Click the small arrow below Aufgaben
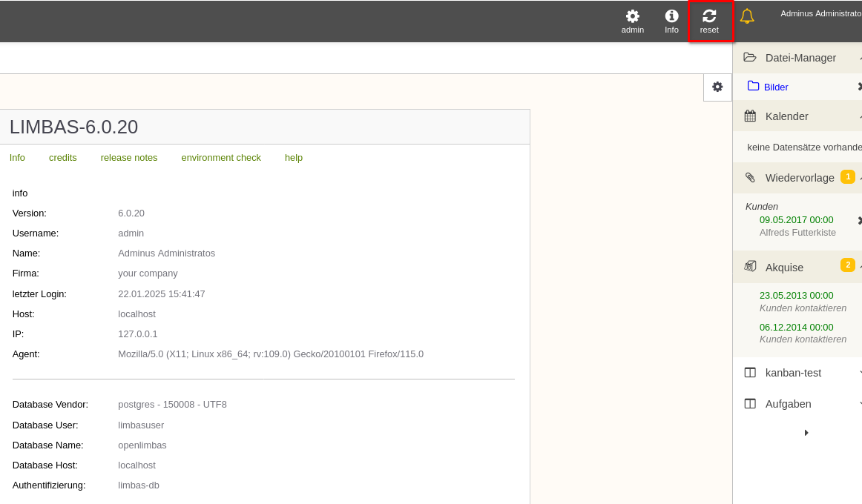Screen dimensions: 862x504 pyautogui.click(x=806, y=433)
